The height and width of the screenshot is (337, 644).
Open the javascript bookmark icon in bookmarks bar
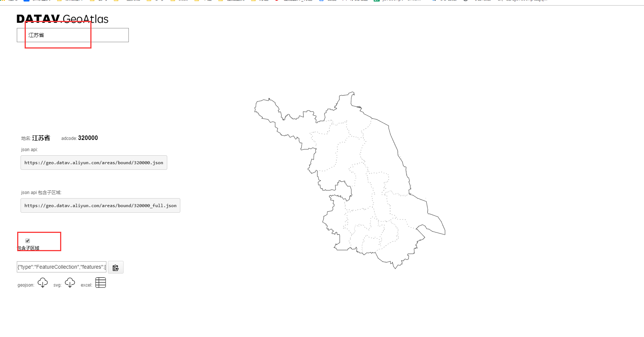[x=376, y=1]
